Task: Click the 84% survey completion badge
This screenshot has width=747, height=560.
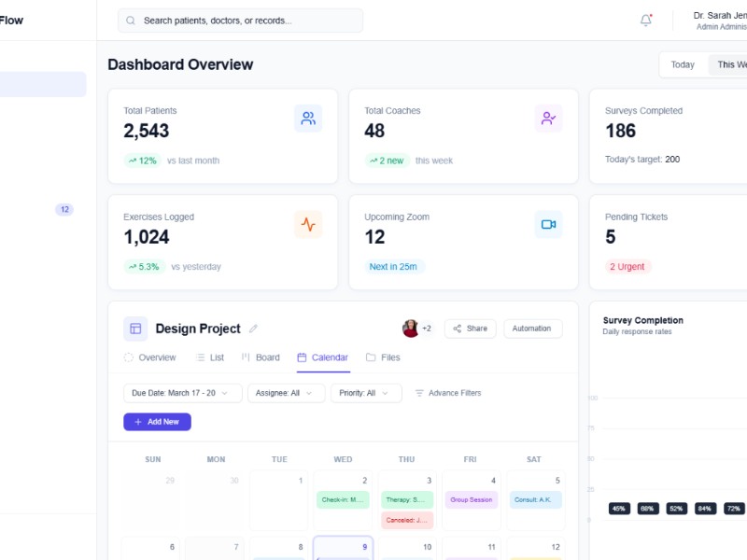Action: click(707, 509)
